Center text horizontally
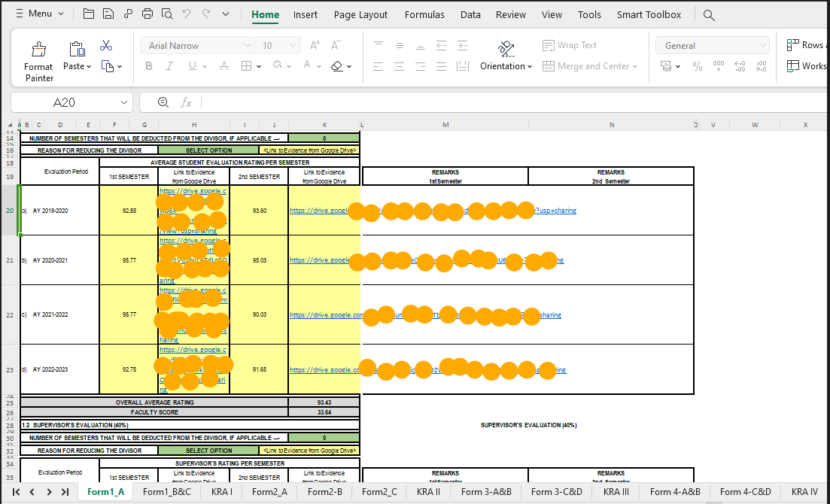The width and height of the screenshot is (830, 504). coord(400,66)
